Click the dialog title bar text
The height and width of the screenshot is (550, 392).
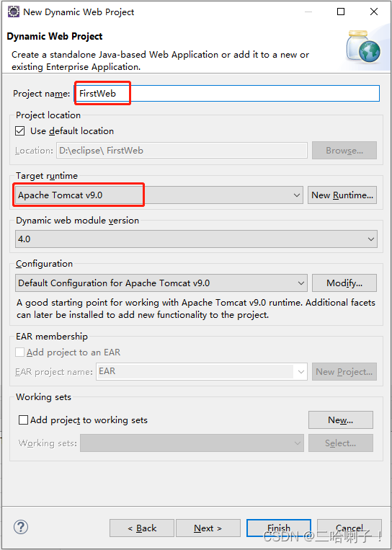coord(79,12)
